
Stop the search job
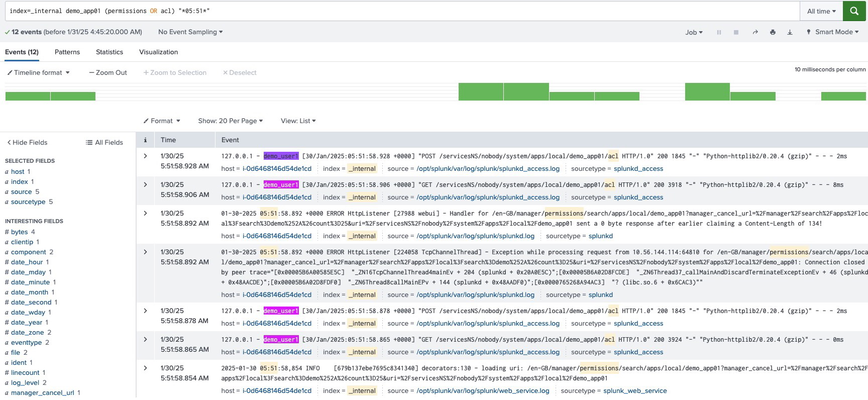click(736, 32)
